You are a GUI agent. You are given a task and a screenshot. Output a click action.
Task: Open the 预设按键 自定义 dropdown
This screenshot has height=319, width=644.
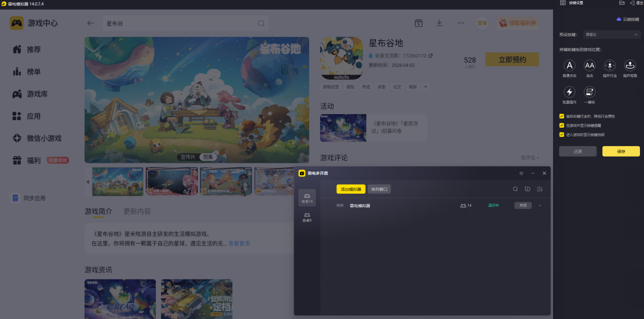click(611, 34)
